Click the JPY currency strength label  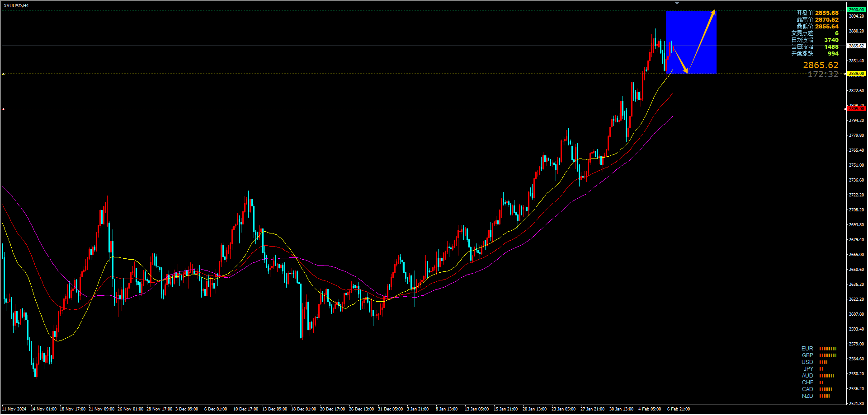click(808, 369)
